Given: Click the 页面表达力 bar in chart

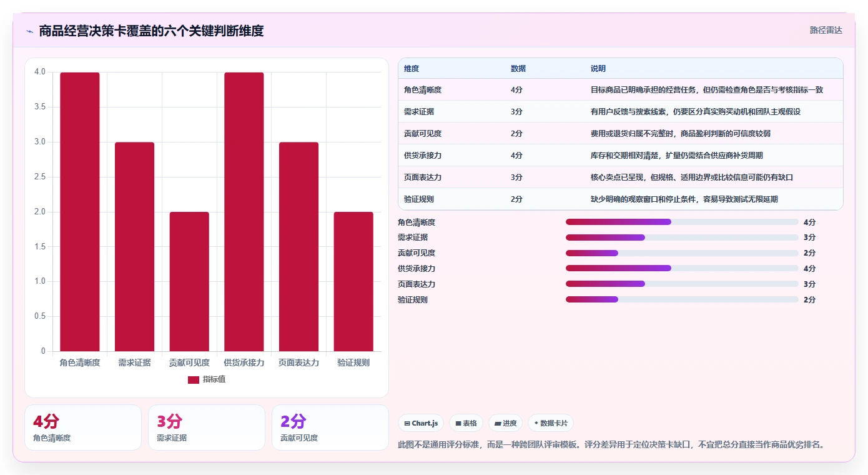Looking at the screenshot, I should (x=298, y=247).
